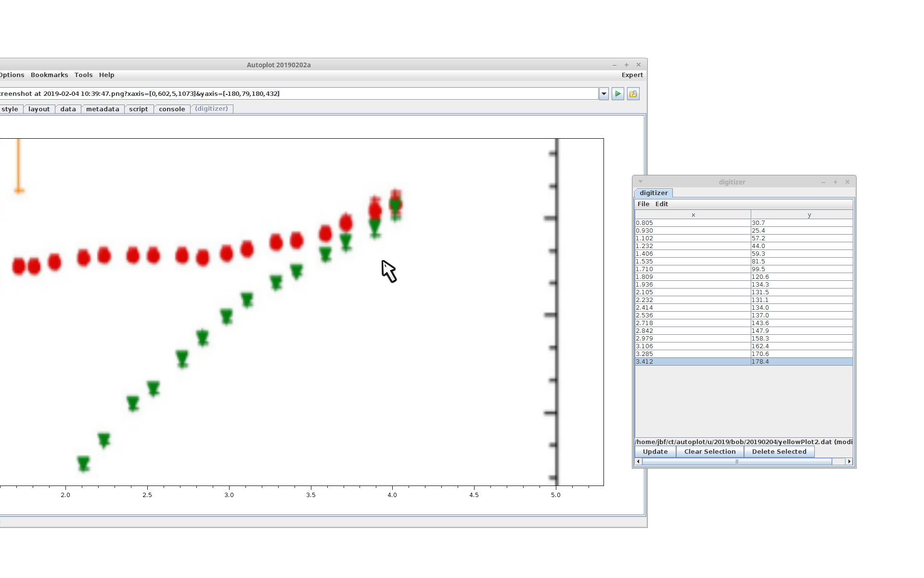Minimize the digitizer window
Viewport: 924px width, 578px height.
[x=823, y=182]
